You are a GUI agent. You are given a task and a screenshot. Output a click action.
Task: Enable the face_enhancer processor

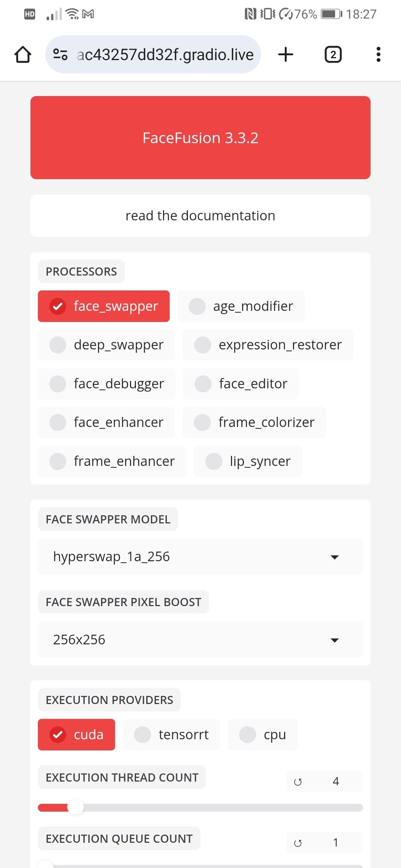pos(106,423)
